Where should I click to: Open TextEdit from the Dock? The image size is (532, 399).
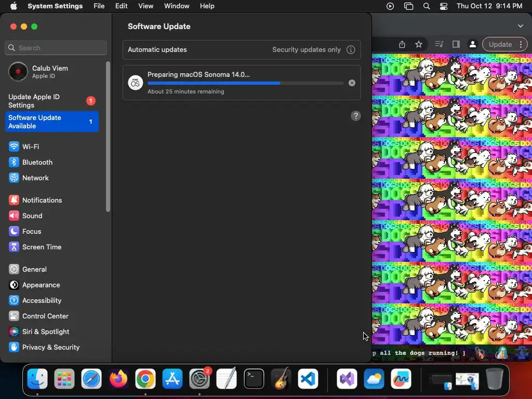(x=227, y=379)
